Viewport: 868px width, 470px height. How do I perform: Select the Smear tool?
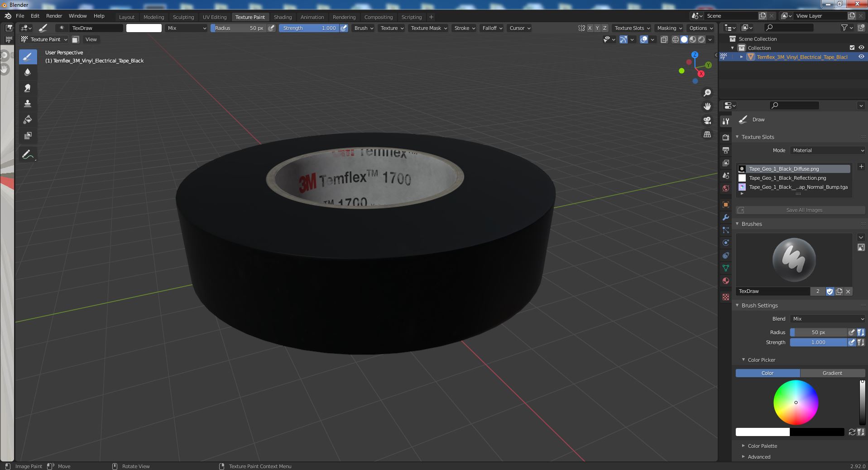tap(28, 88)
